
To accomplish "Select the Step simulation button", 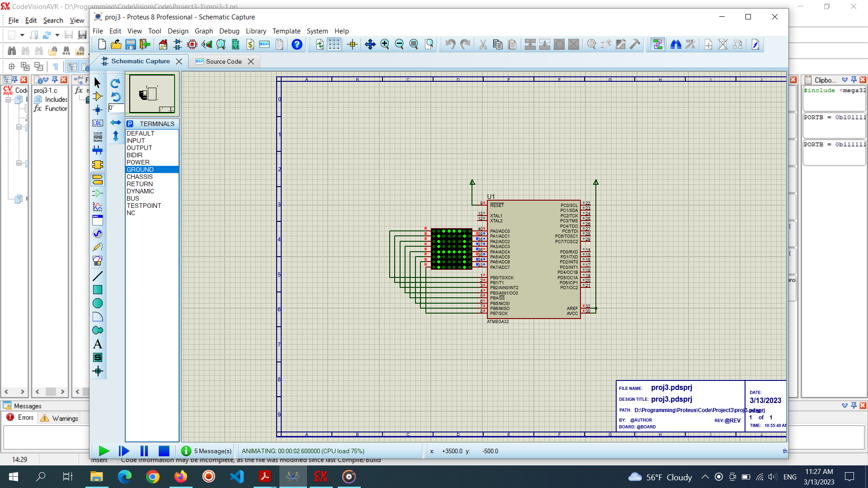I will coord(123,451).
